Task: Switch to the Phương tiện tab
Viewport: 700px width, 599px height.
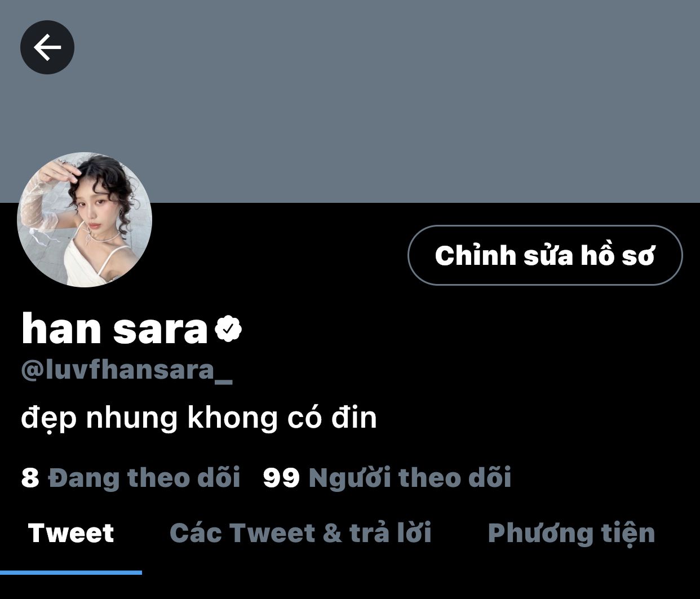Action: 571,534
